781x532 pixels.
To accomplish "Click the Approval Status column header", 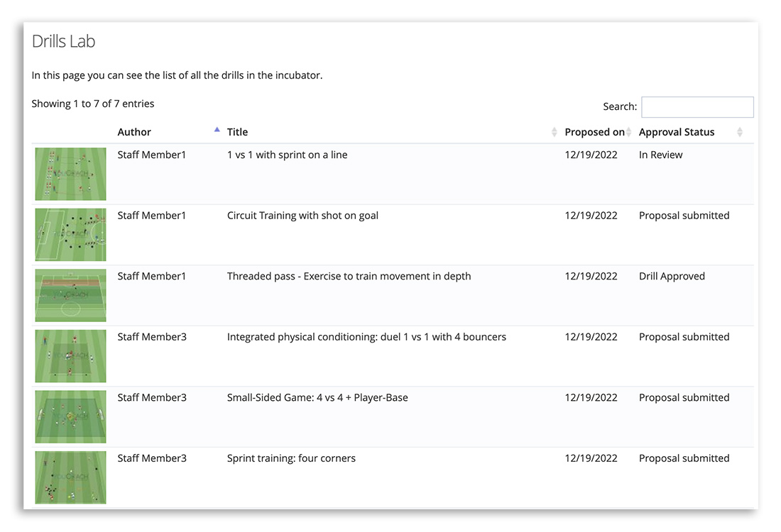I will click(677, 132).
